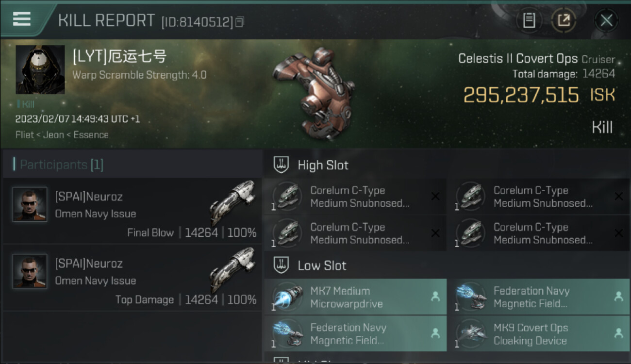The width and height of the screenshot is (631, 364).
Task: Click the [LYT]厄运七号 pilot name
Action: [119, 57]
